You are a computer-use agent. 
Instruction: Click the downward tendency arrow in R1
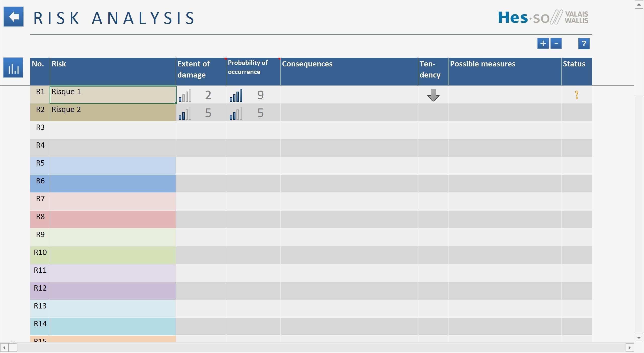[433, 95]
